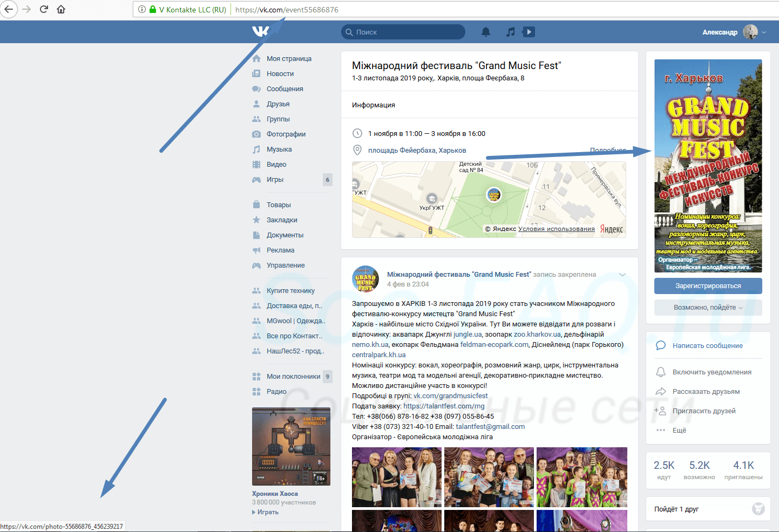779x532 pixels.
Task: Open Радио app link
Action: coord(276,391)
